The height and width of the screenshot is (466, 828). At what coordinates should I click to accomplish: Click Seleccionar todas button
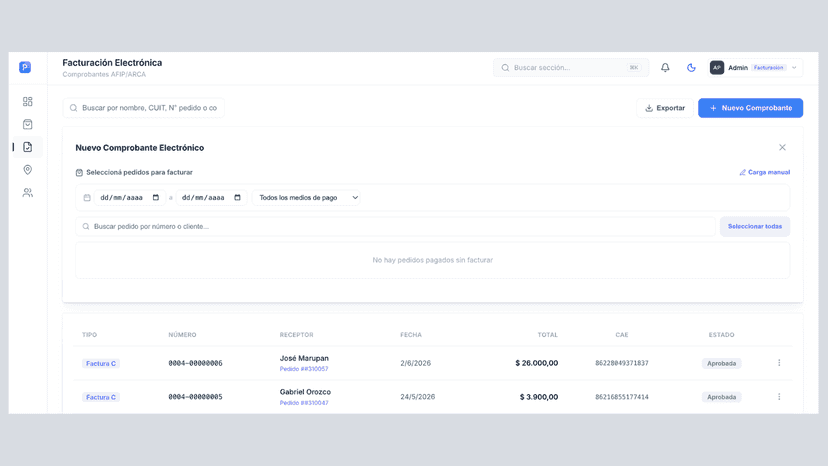tap(755, 226)
